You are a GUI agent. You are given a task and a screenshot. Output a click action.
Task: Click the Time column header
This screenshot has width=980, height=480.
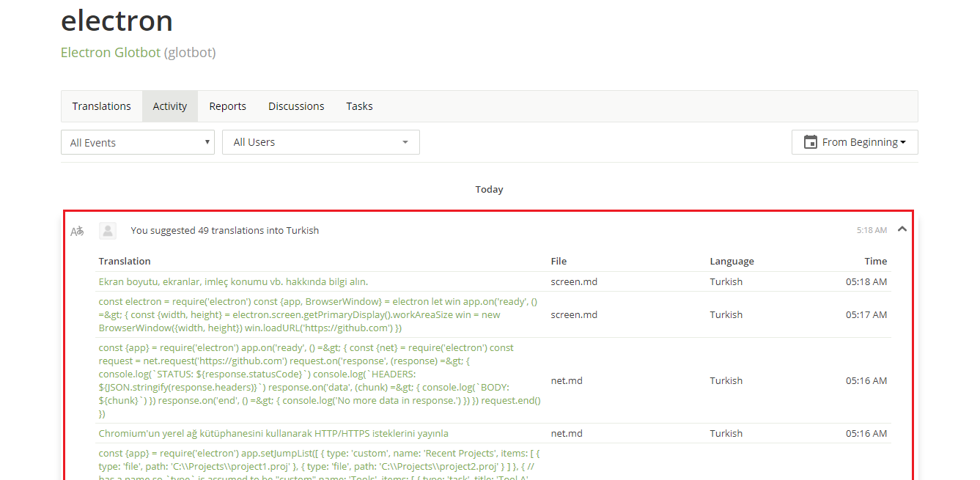pyautogui.click(x=875, y=261)
